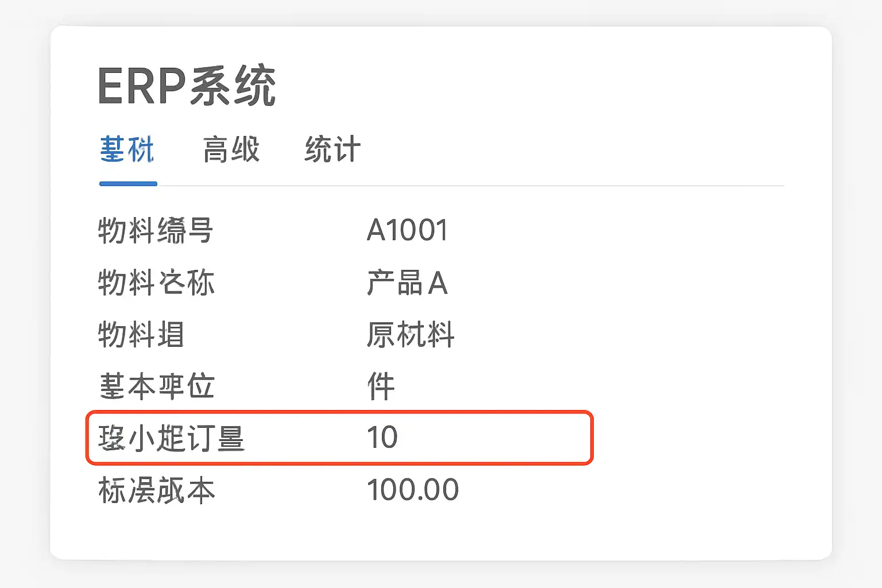The image size is (882, 588).
Task: Open the 统计 tab
Action: (332, 150)
